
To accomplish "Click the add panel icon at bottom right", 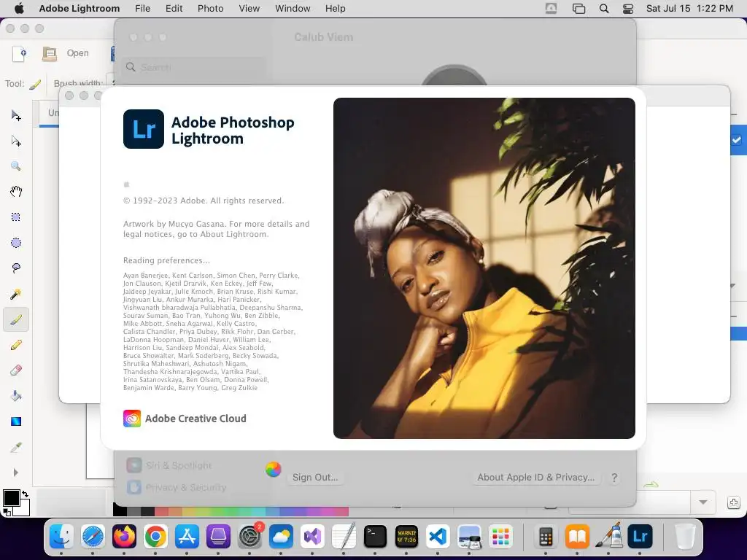I will pos(734,502).
